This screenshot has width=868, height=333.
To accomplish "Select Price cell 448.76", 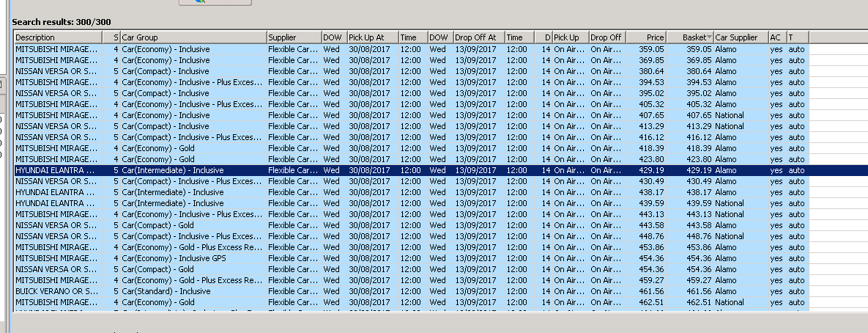I will [x=652, y=237].
